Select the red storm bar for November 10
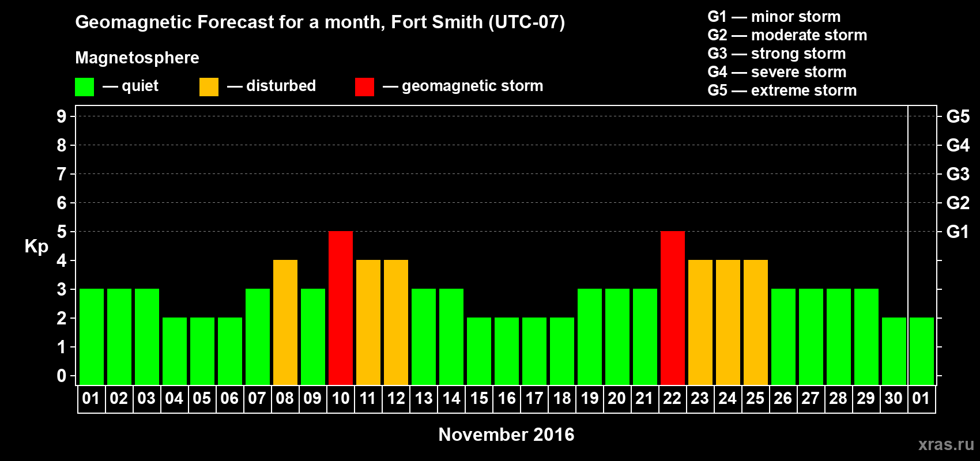The height and width of the screenshot is (461, 980). (341, 308)
